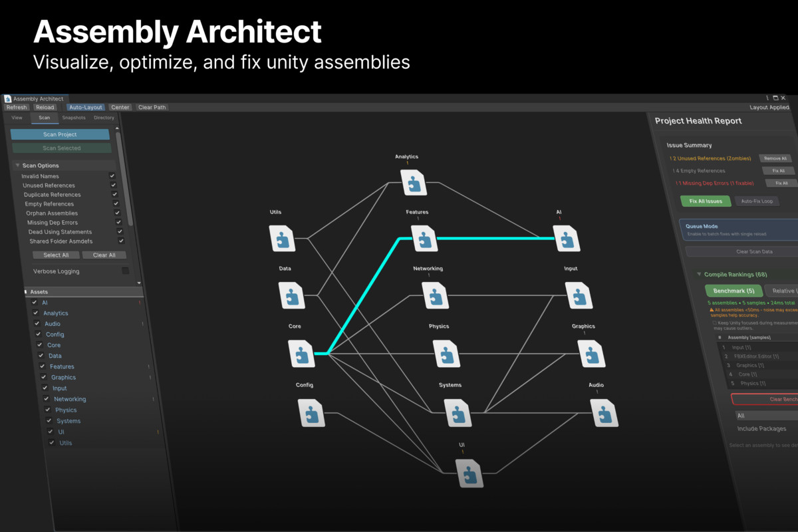Select the Analytics assembly node icon
The width and height of the screenshot is (798, 532).
point(414,184)
